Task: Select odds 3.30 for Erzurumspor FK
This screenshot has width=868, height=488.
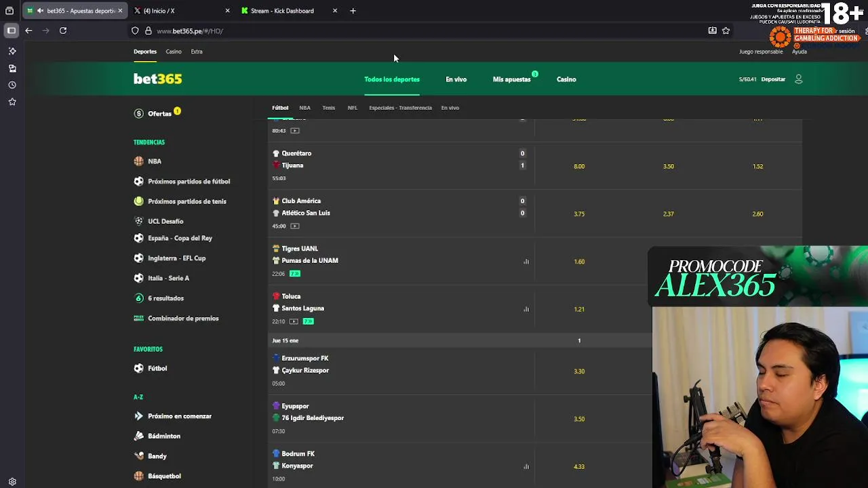Action: 579,371
